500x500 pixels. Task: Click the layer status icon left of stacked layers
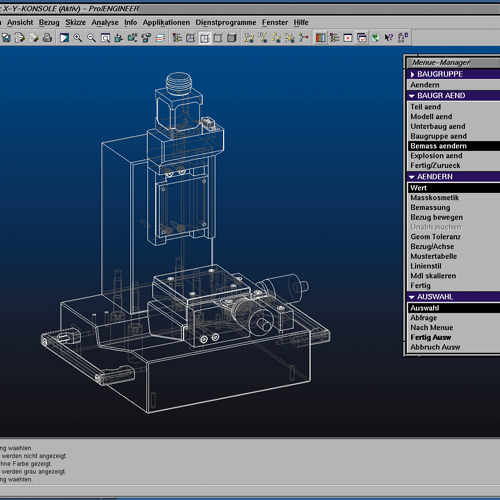146,38
